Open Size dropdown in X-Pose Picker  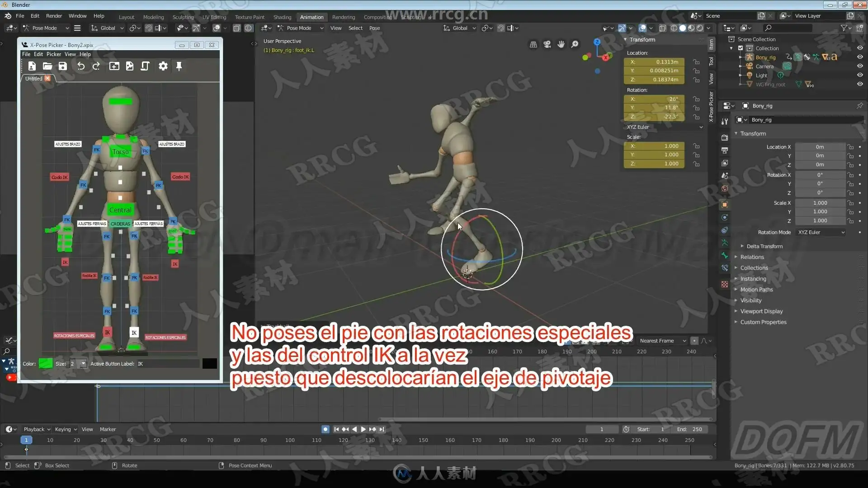78,364
